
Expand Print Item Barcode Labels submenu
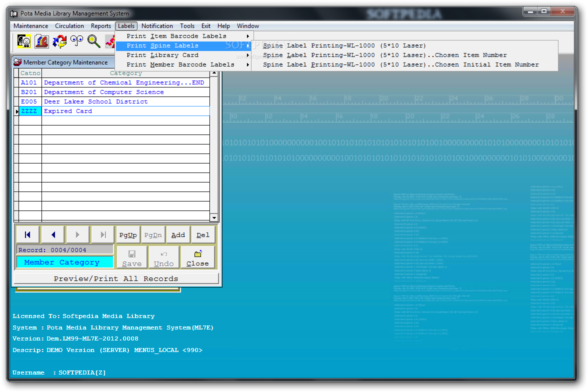(184, 36)
